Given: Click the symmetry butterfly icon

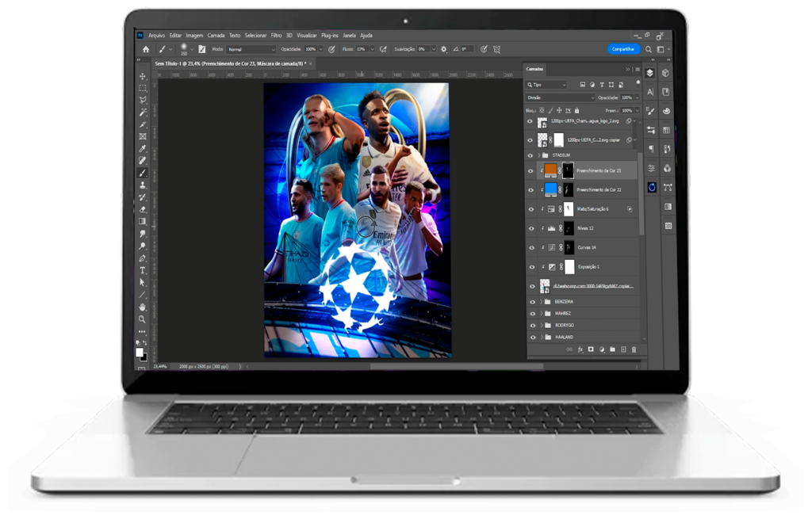Looking at the screenshot, I should 497,50.
